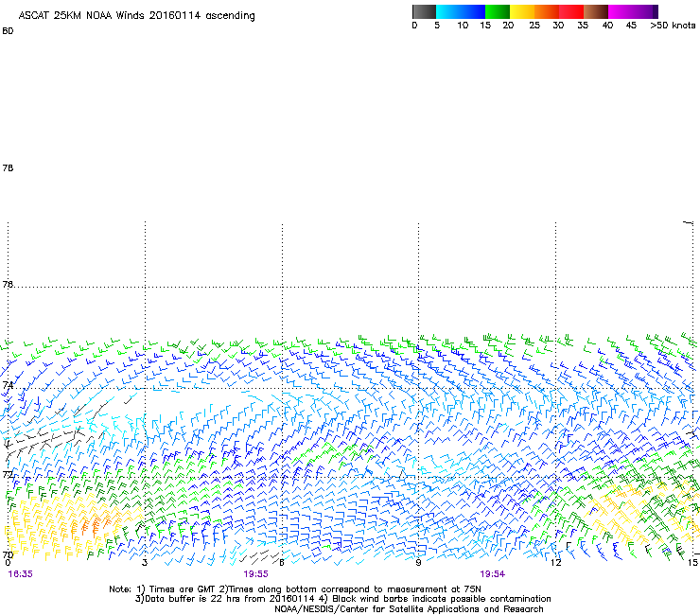Click the brown 35-40 knots color swatch

[x=596, y=11]
